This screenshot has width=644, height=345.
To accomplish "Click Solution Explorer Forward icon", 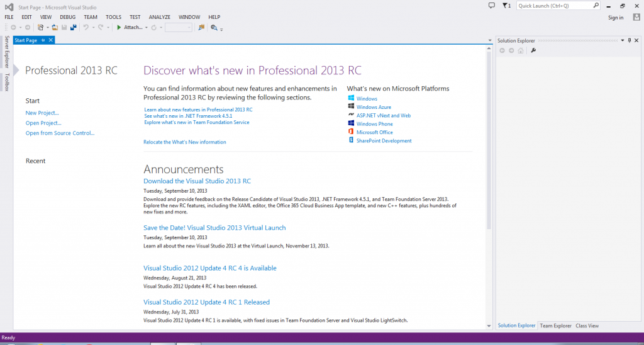I will pos(511,50).
